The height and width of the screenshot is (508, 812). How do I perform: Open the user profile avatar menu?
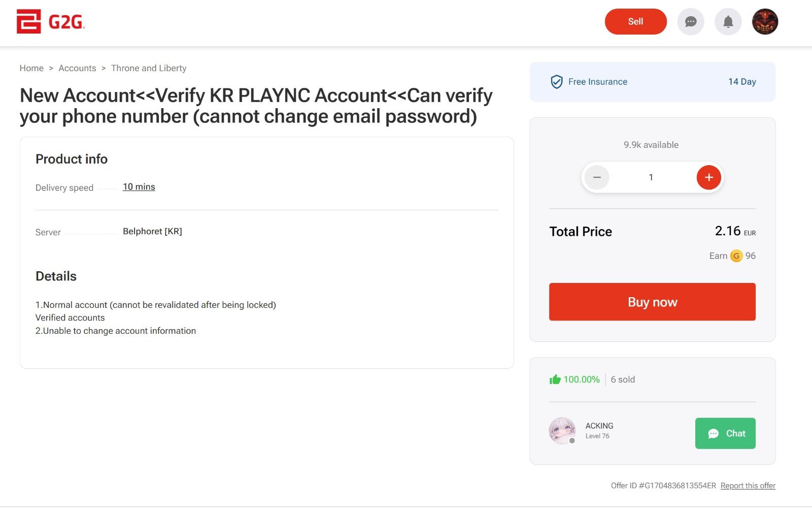765,22
